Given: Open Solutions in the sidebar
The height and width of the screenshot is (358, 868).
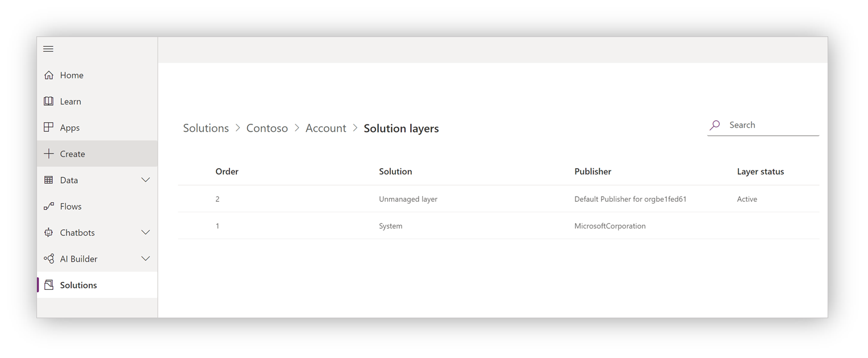Looking at the screenshot, I should (x=97, y=285).
